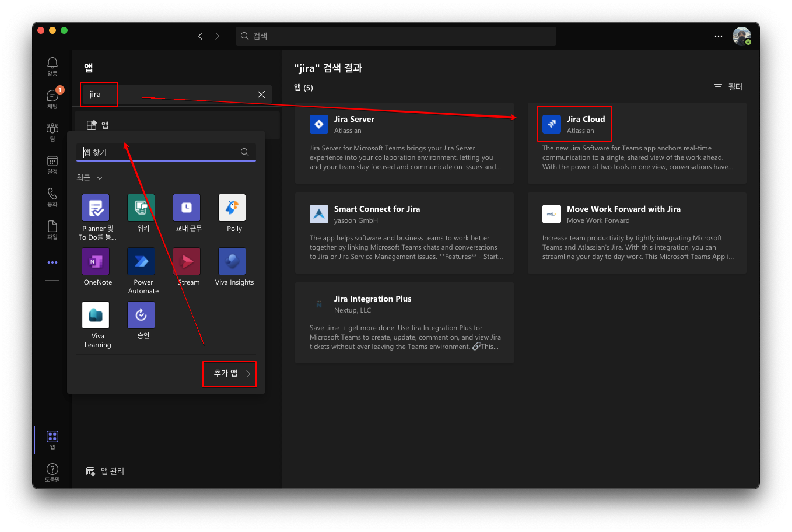Expand 추가 앱 to see more apps
The width and height of the screenshot is (792, 532).
point(230,374)
